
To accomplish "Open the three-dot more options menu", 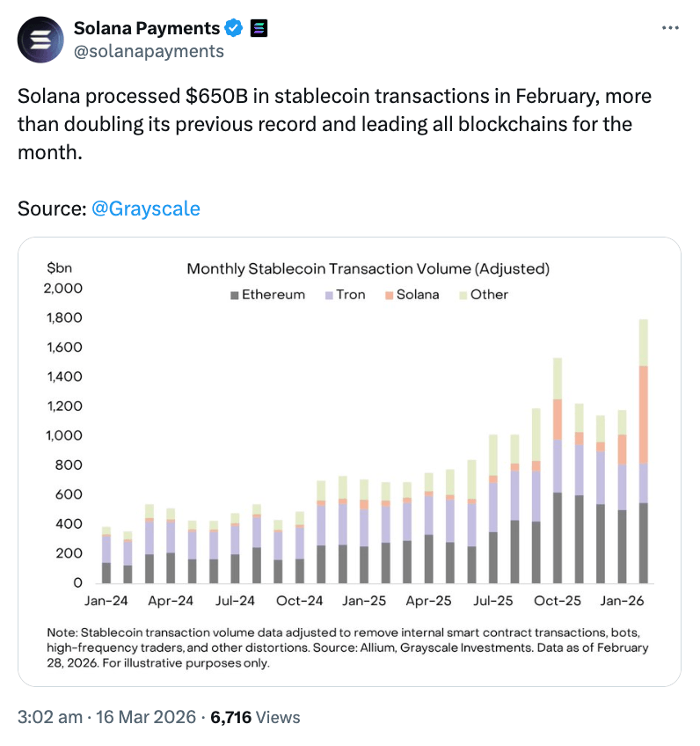I will click(x=669, y=28).
